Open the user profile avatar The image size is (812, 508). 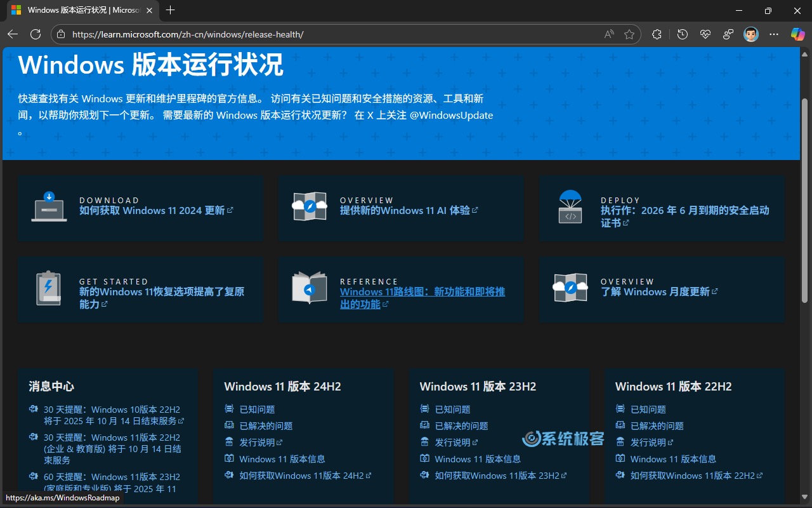[x=751, y=34]
